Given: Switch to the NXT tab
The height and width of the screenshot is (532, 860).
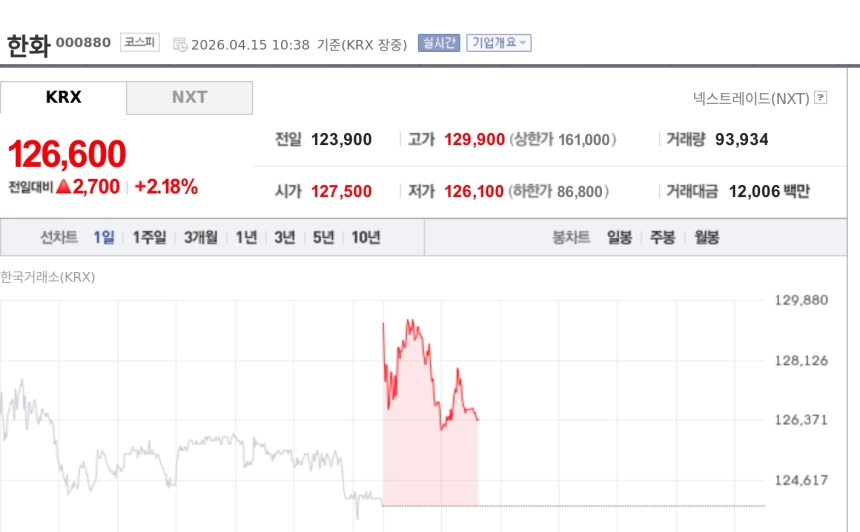Looking at the screenshot, I should coord(189,97).
